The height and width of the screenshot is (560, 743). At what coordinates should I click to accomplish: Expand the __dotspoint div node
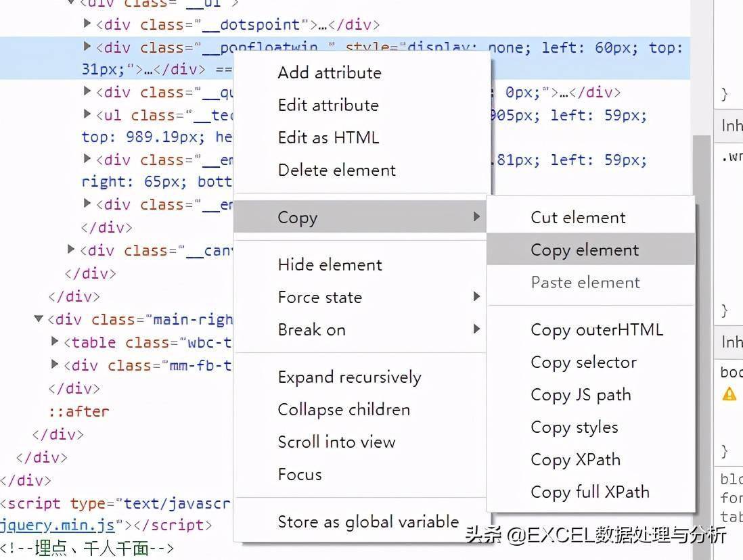(87, 23)
